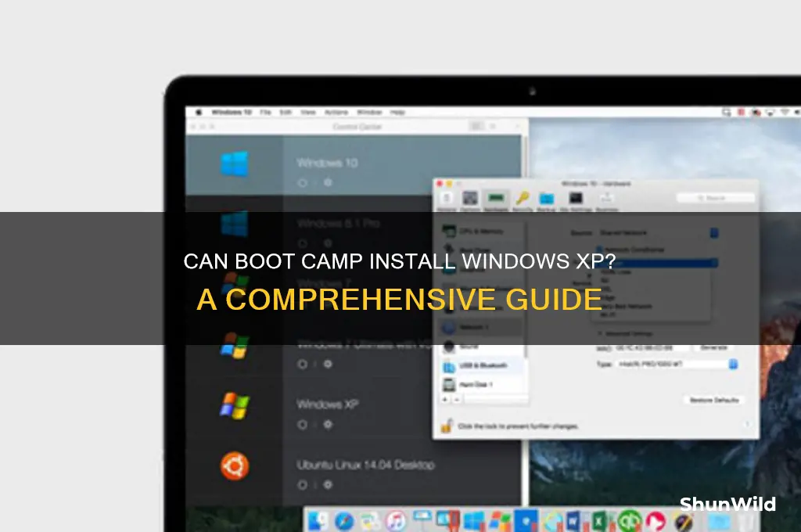Open the File menu
Viewport: 801px width, 532px height.
pos(265,112)
